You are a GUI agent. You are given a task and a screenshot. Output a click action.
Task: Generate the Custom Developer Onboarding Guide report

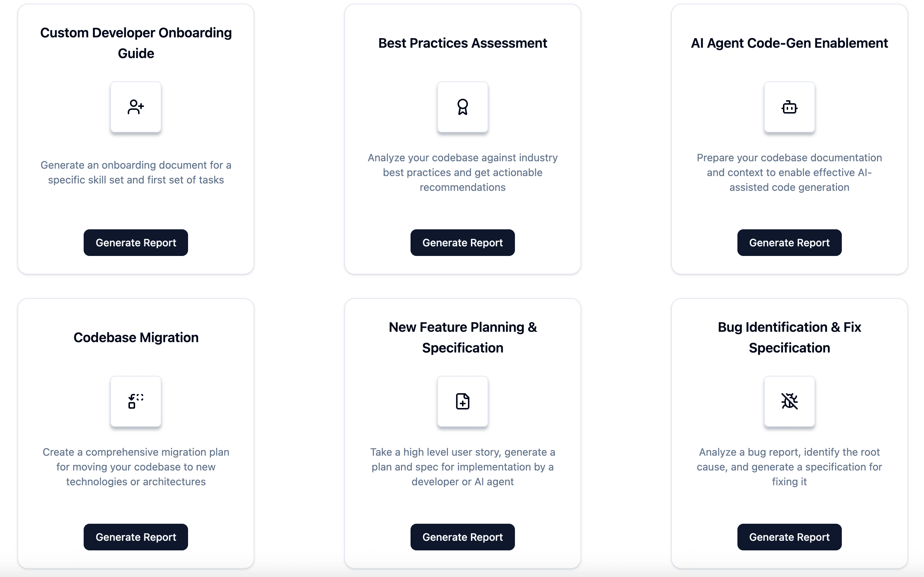(135, 242)
